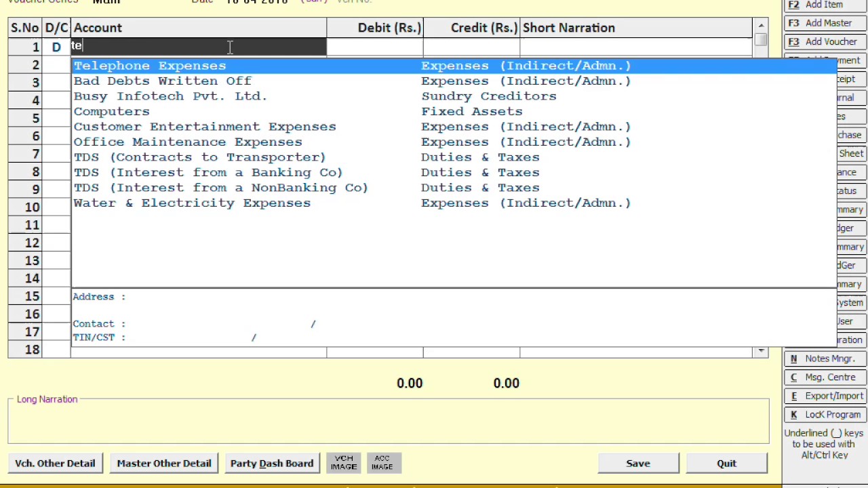Click the 0.00 total under the Debit column
Screen dimensions: 868x488
pyautogui.click(x=410, y=383)
